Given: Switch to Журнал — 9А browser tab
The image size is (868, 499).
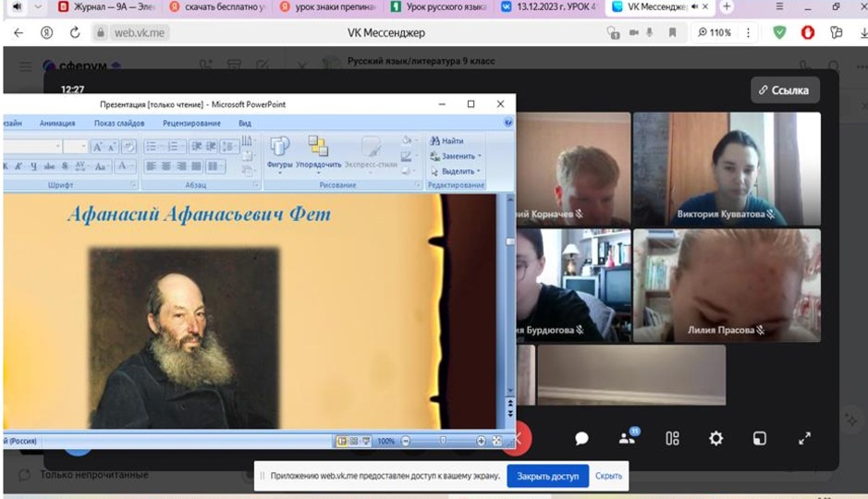Looking at the screenshot, I should (108, 7).
